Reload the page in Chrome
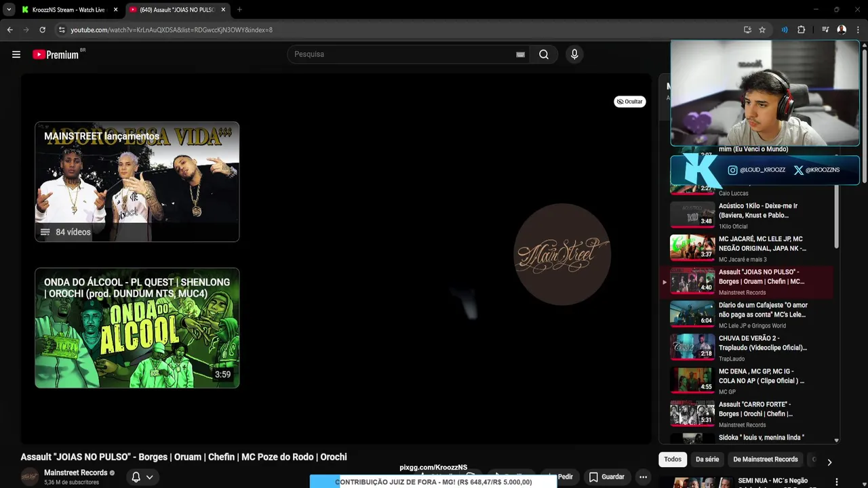868x488 pixels. coord(42,30)
